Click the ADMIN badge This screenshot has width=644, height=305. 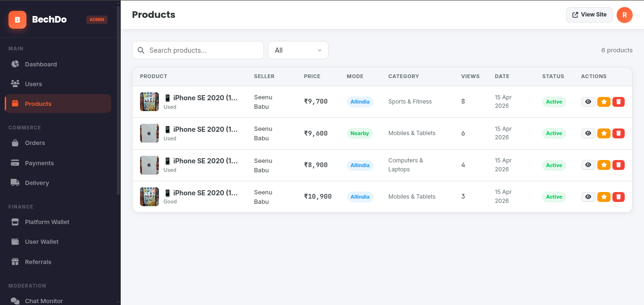point(97,20)
